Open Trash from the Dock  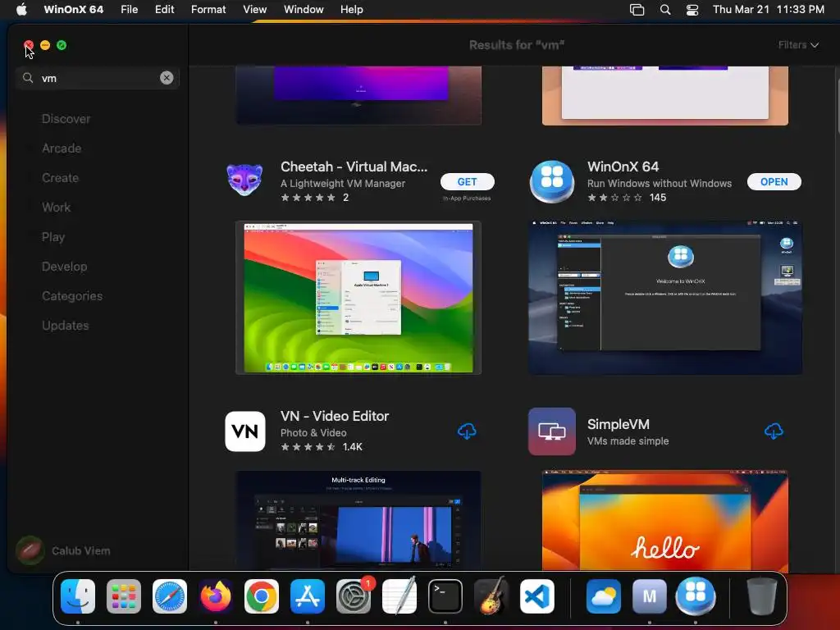(x=761, y=596)
